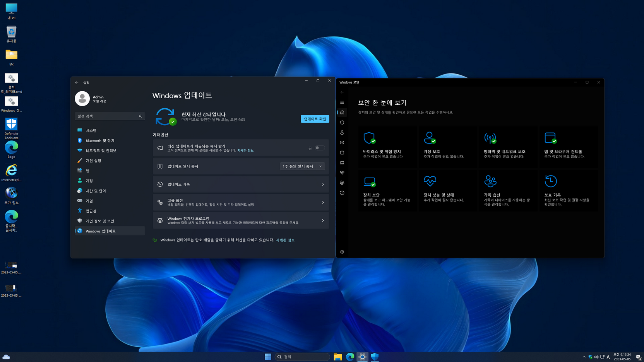This screenshot has height=362, width=644.
Task: Open Home in the Windows Security sidebar
Action: [342, 113]
